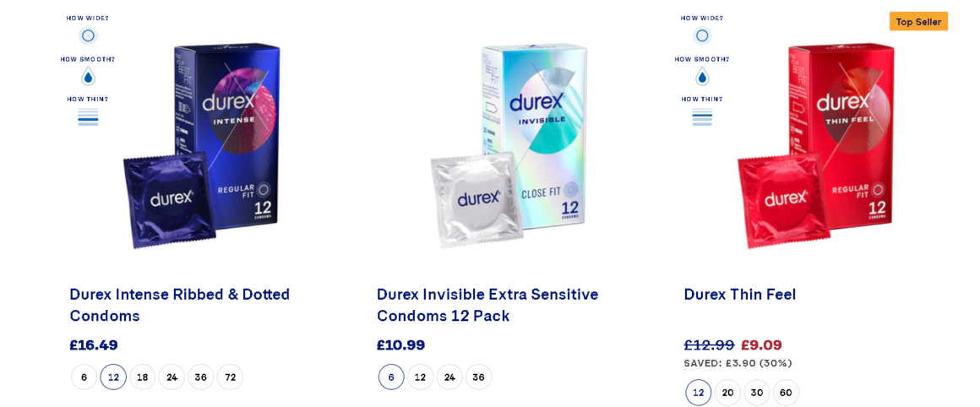Viewport: 980px width, 407px height.
Task: Select 6 pack size for Durex Intense
Action: 84,377
